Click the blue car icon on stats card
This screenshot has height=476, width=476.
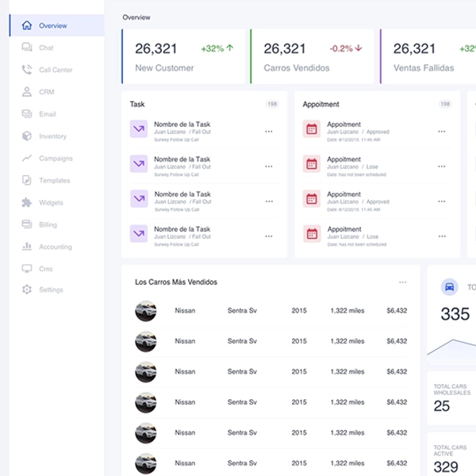[x=449, y=287]
